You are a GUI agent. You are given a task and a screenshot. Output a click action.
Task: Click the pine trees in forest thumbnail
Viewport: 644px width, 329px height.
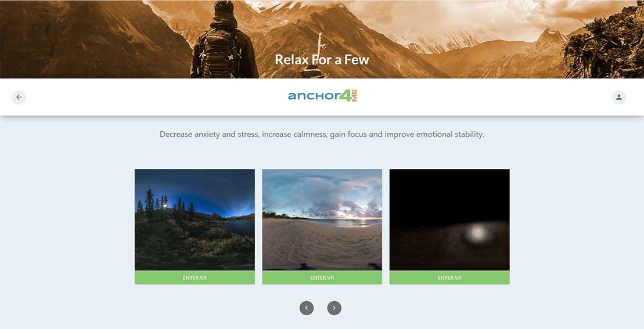pyautogui.click(x=163, y=205)
